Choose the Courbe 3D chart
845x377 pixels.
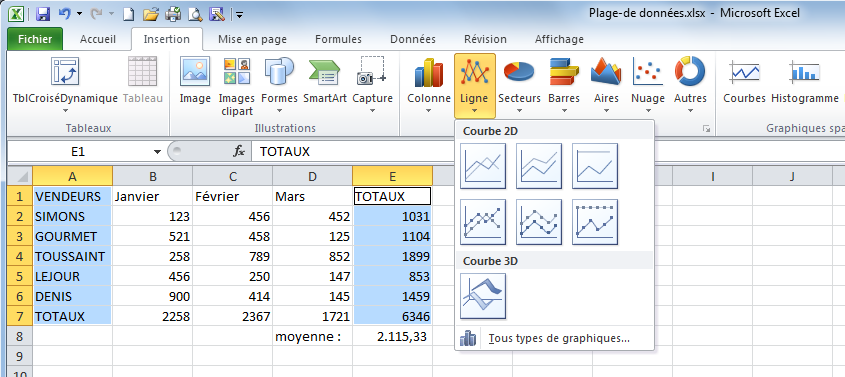(x=483, y=296)
